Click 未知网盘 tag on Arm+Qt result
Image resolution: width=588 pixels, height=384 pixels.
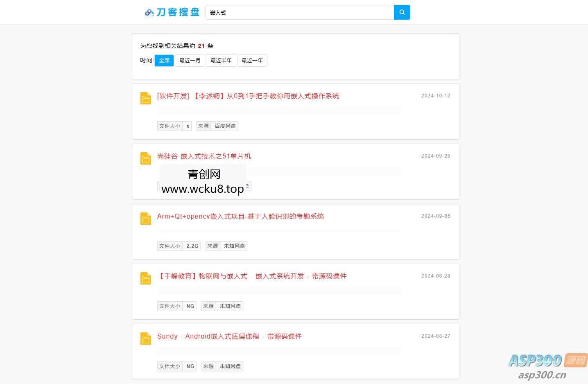pos(234,246)
